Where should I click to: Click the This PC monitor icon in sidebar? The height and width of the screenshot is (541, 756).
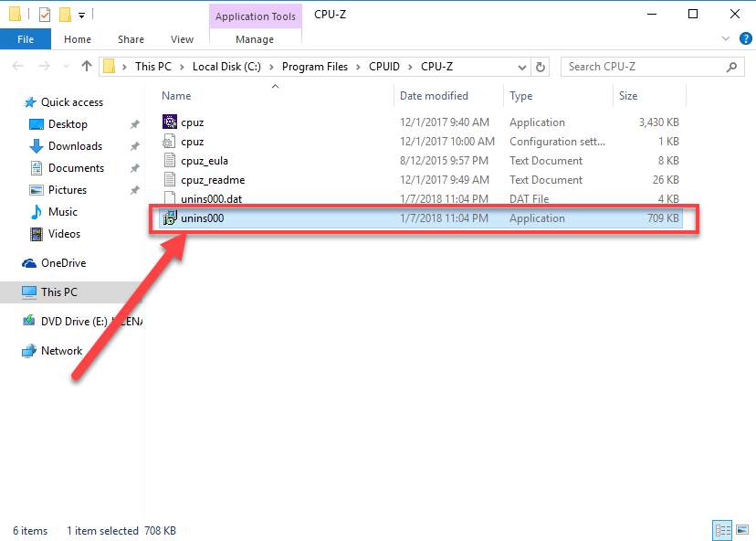(x=29, y=292)
